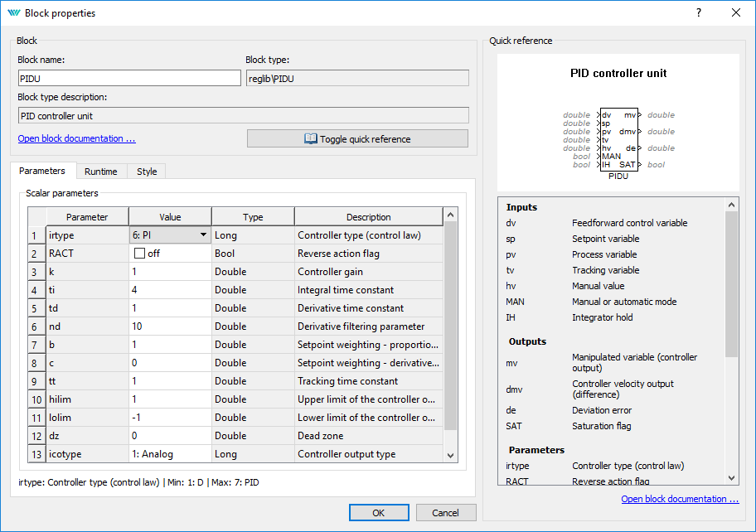756x532 pixels.
Task: Switch to the Style tab
Action: click(x=147, y=172)
